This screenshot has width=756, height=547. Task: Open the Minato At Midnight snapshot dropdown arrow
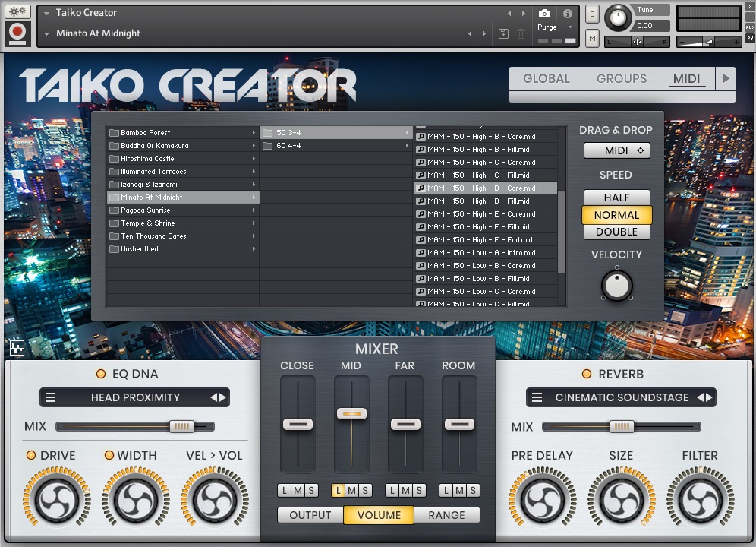click(x=47, y=33)
